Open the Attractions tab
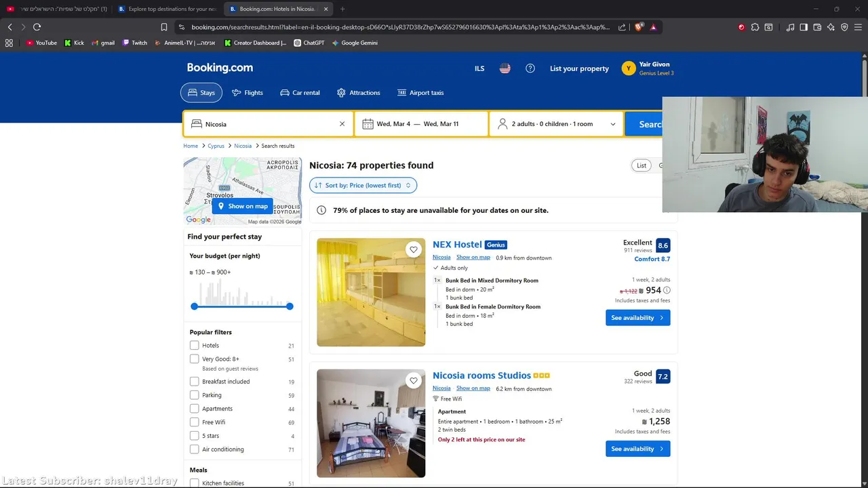Viewport: 868px width, 488px height. (x=359, y=93)
